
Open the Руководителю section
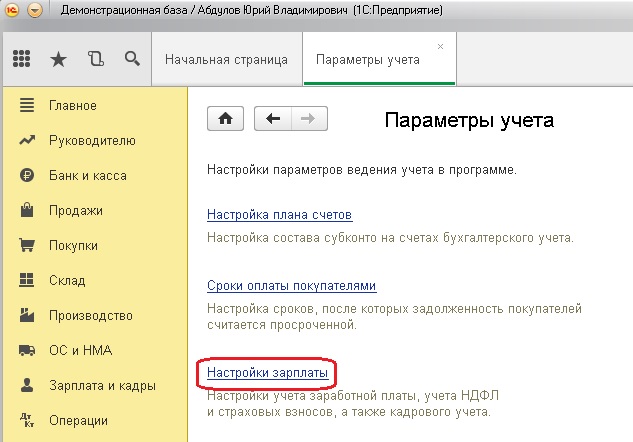(92, 140)
